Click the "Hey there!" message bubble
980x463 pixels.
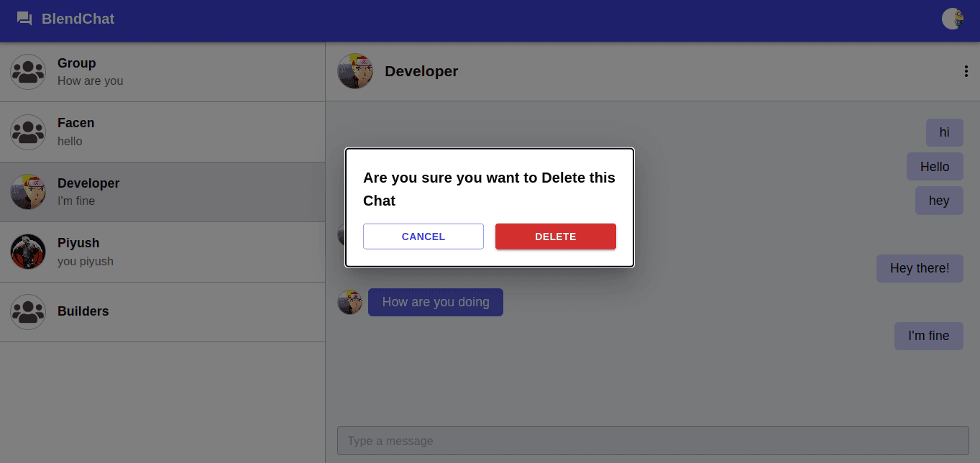[920, 268]
